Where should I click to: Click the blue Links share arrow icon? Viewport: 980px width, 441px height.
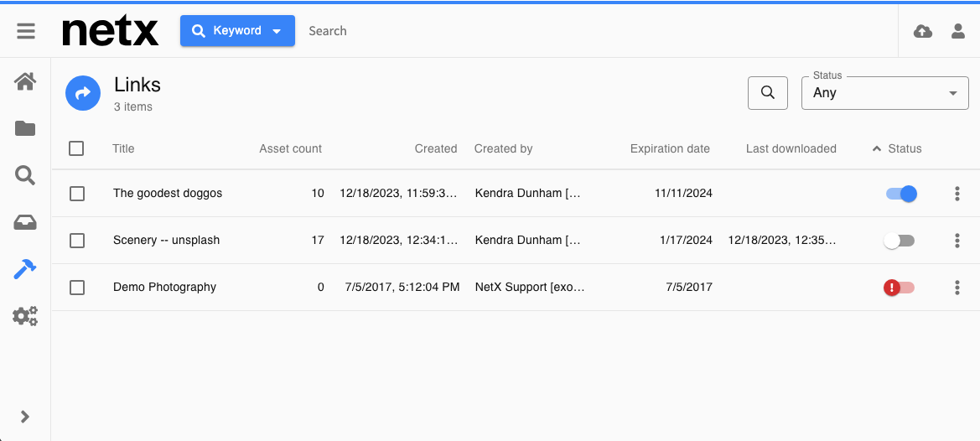(83, 93)
